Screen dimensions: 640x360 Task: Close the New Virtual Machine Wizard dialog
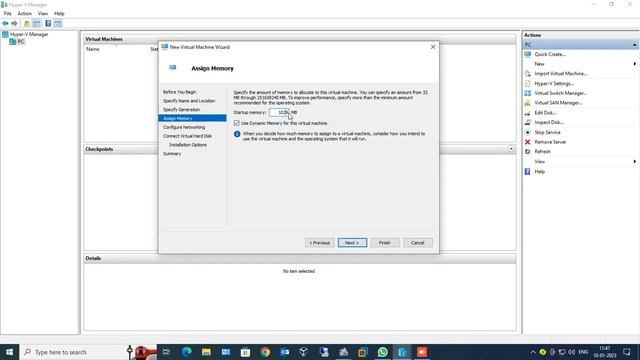433,47
